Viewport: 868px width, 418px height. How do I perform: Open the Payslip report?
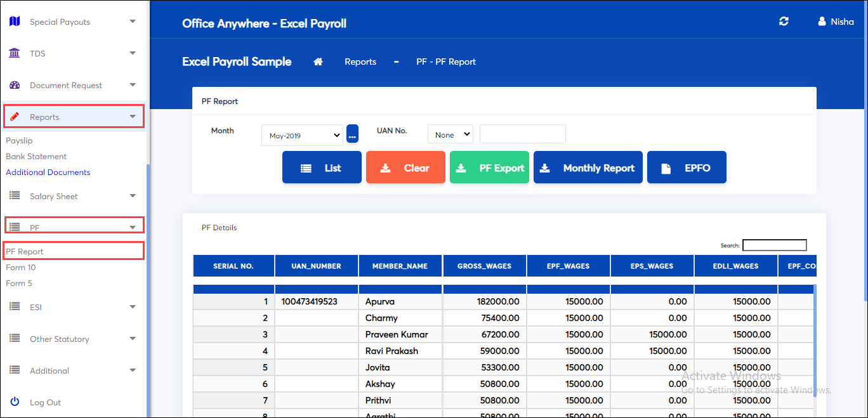coord(19,141)
